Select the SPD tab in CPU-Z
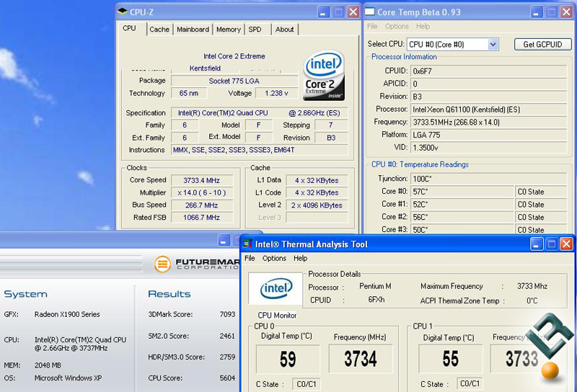This screenshot has height=392, width=577. [255, 30]
